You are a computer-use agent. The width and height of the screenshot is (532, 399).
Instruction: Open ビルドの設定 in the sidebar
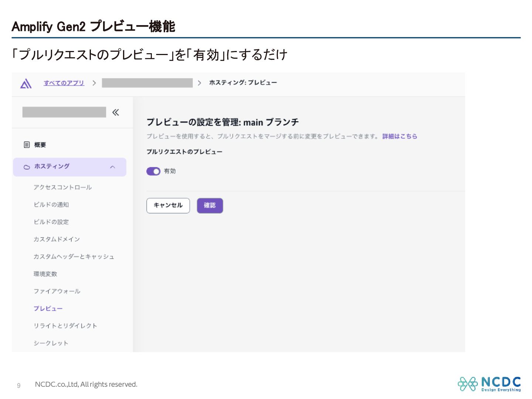(x=51, y=222)
